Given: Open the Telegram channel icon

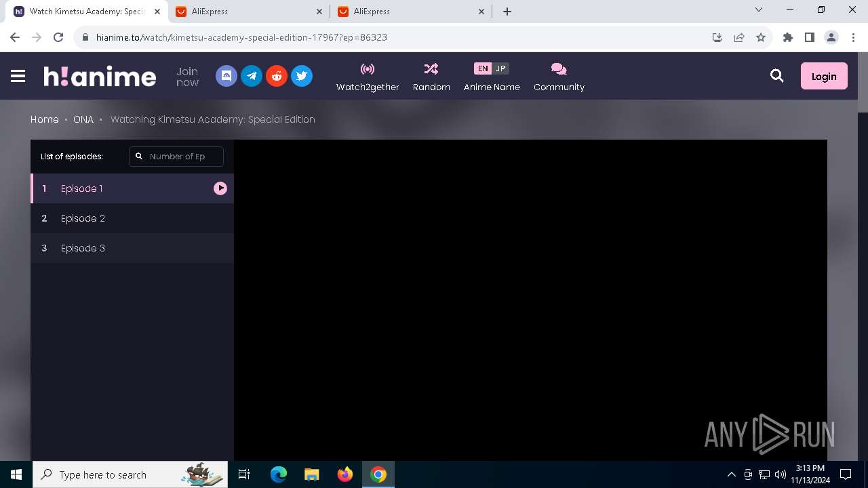Looking at the screenshot, I should (x=252, y=76).
